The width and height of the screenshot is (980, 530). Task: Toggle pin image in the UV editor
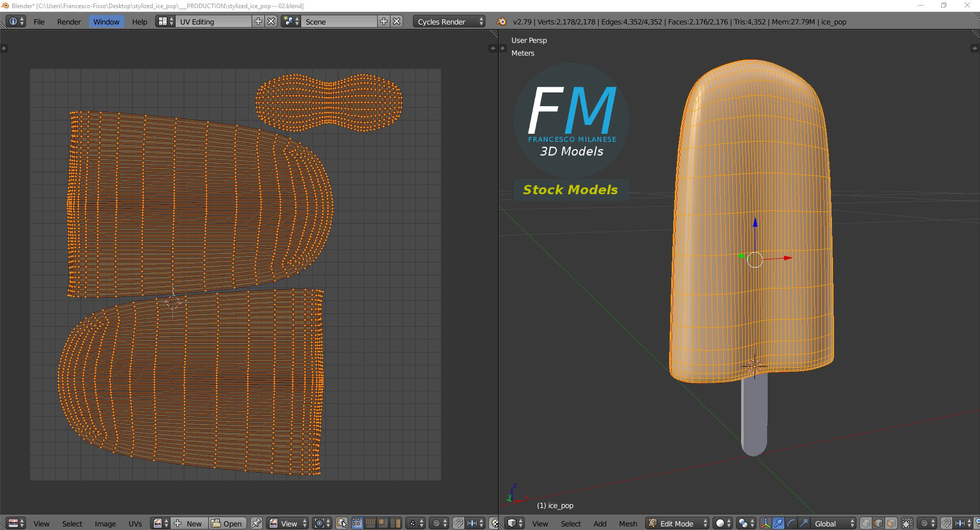click(x=256, y=523)
